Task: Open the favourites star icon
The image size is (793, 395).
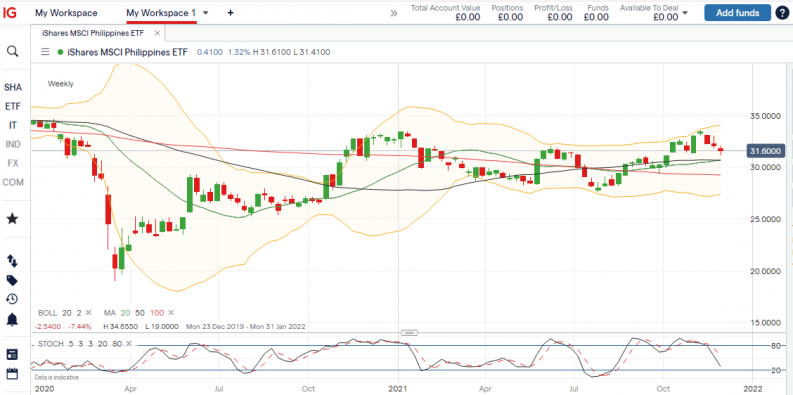Action: point(13,218)
